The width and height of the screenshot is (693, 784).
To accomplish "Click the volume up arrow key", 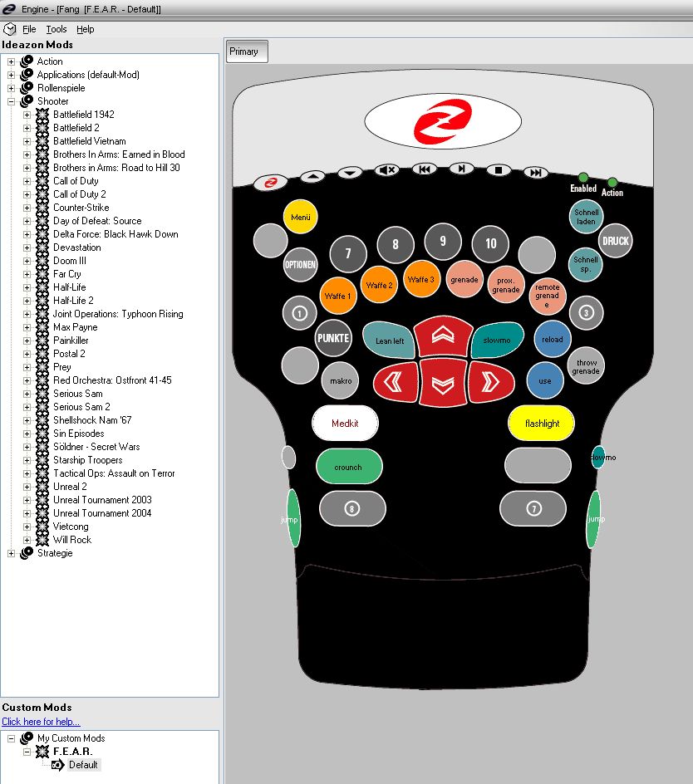I will (x=312, y=176).
